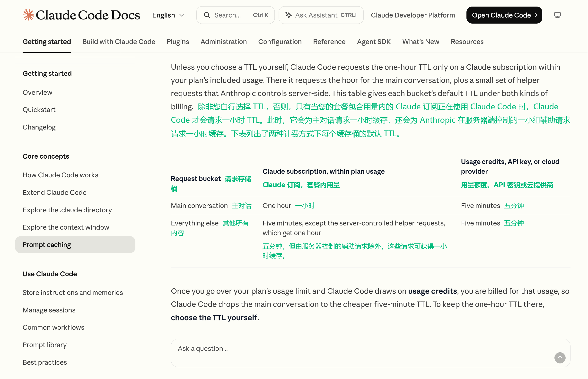Open the Resources tab

click(467, 42)
